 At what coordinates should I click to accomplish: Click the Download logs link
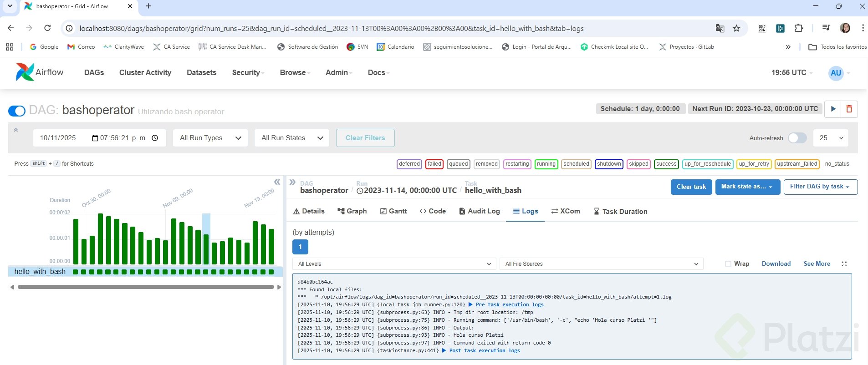[776, 264]
